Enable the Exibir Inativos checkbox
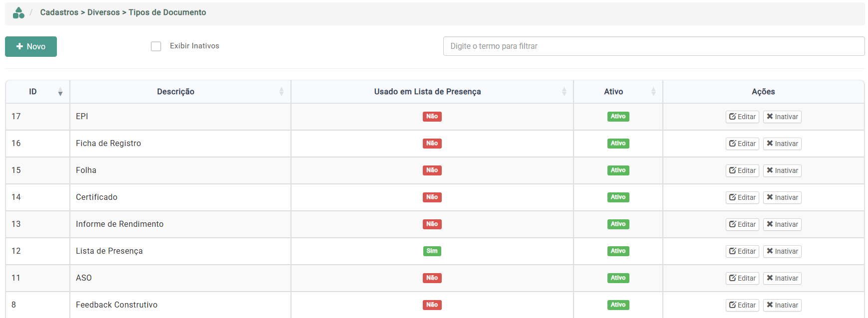 pyautogui.click(x=156, y=46)
